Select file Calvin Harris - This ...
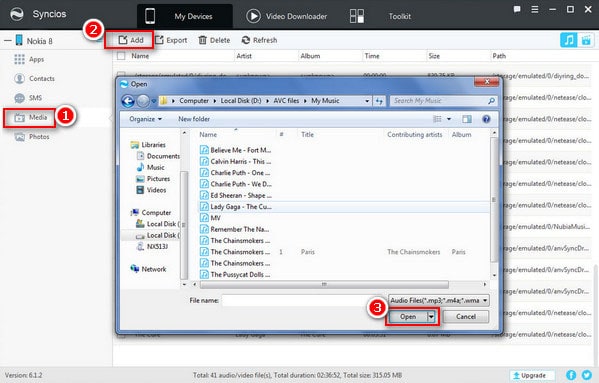 [x=236, y=162]
